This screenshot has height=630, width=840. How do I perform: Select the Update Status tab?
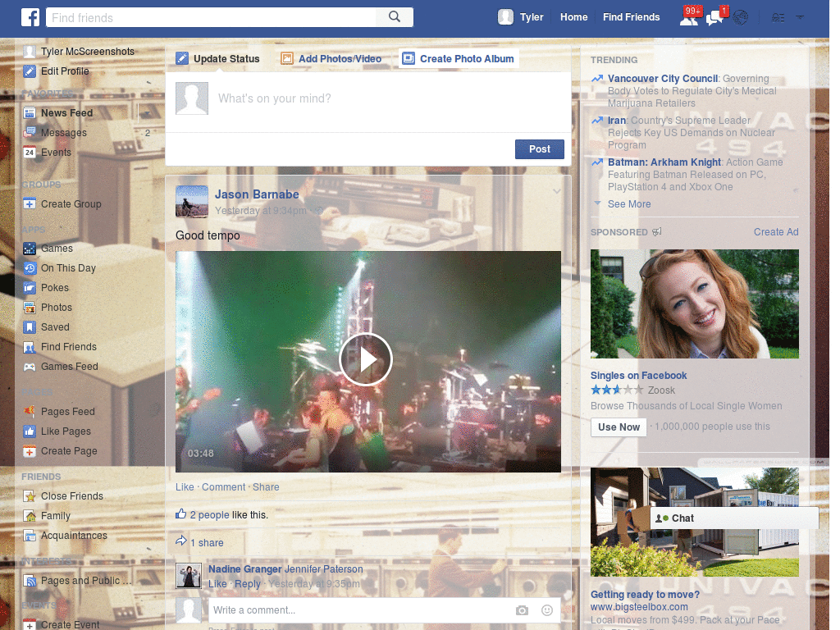(x=218, y=58)
